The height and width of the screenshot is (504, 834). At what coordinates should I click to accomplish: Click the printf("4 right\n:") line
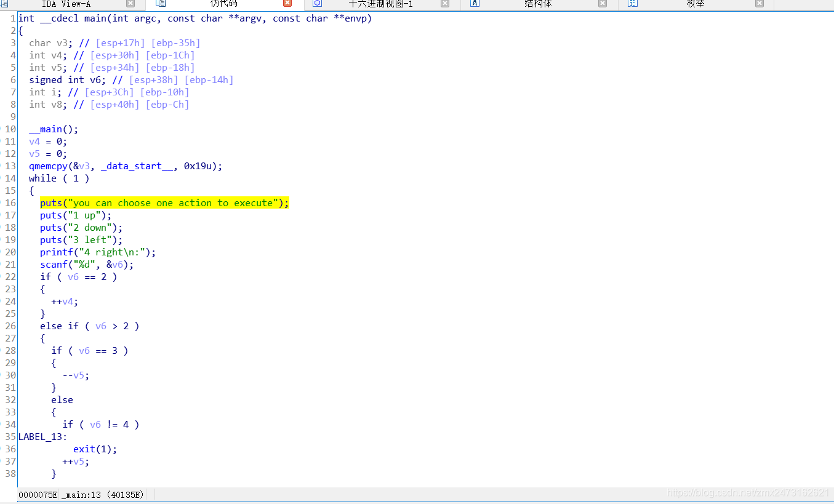point(98,252)
